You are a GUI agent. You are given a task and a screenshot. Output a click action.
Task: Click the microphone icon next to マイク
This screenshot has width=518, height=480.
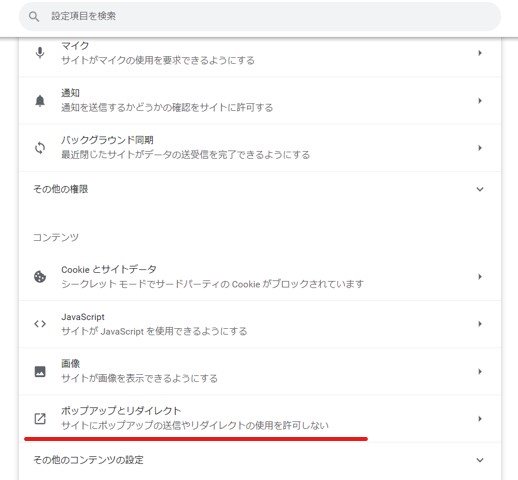(x=40, y=53)
